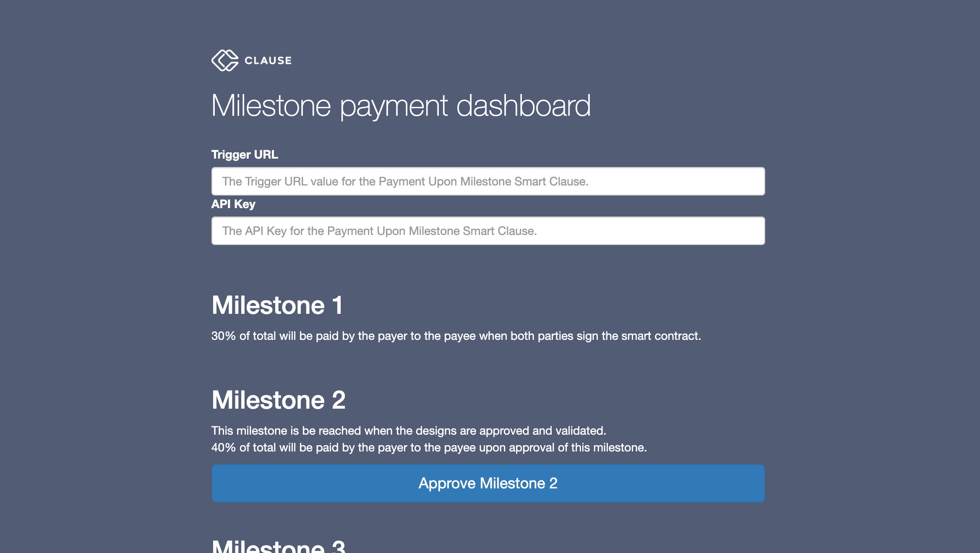Click the API Key label
Image resolution: width=980 pixels, height=553 pixels.
(x=233, y=204)
